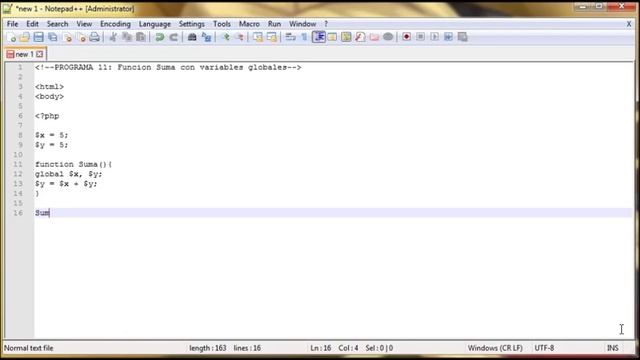This screenshot has width=640, height=360.
Task: Click Windows (CR LF) in status bar
Action: click(x=495, y=348)
